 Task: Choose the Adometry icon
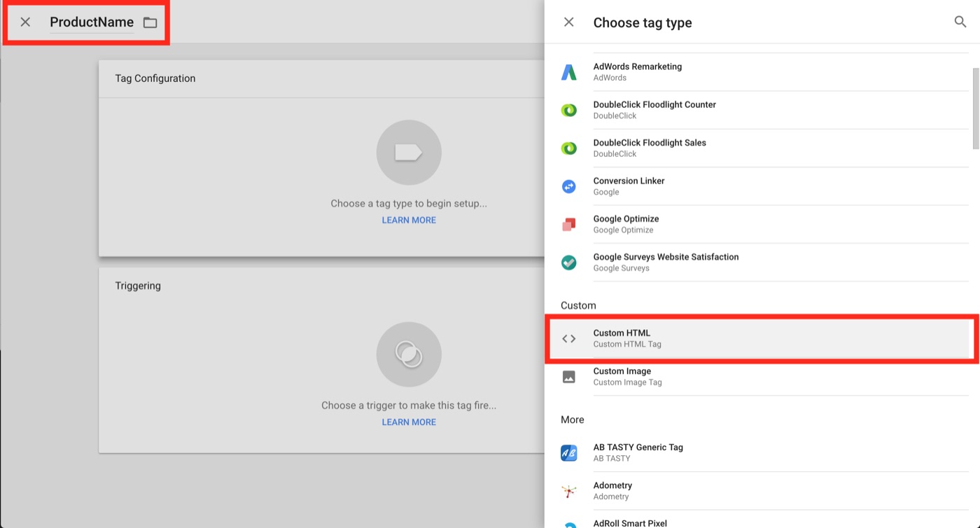click(569, 491)
